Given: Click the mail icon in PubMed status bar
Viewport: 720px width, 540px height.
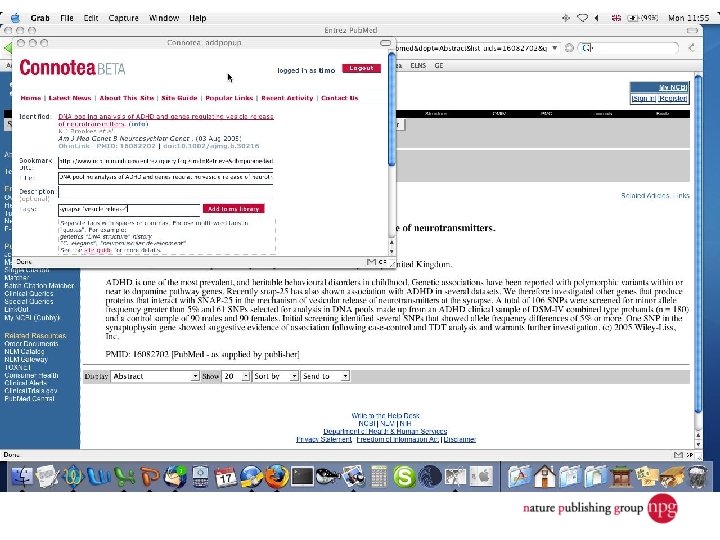Looking at the screenshot, I should coord(678,455).
